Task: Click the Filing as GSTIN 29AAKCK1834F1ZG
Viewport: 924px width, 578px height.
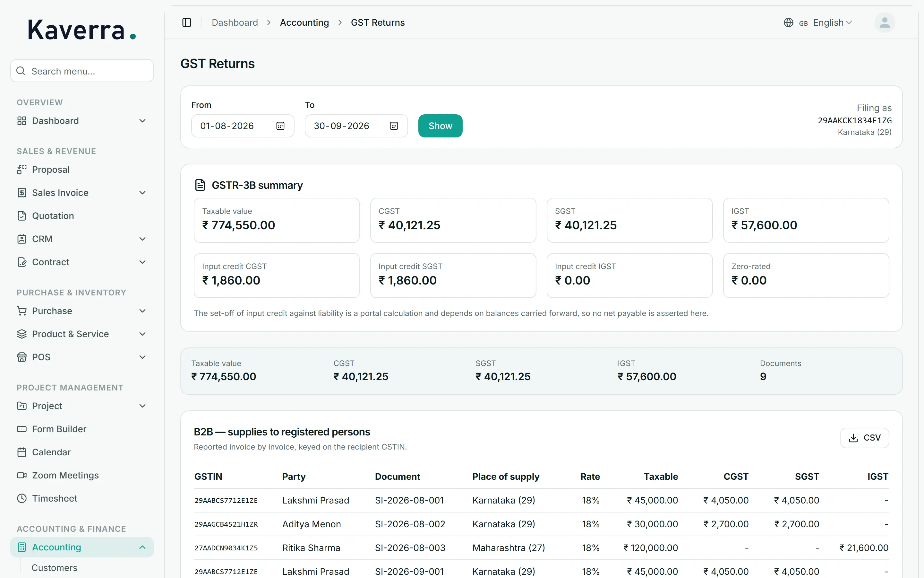Action: 854,120
